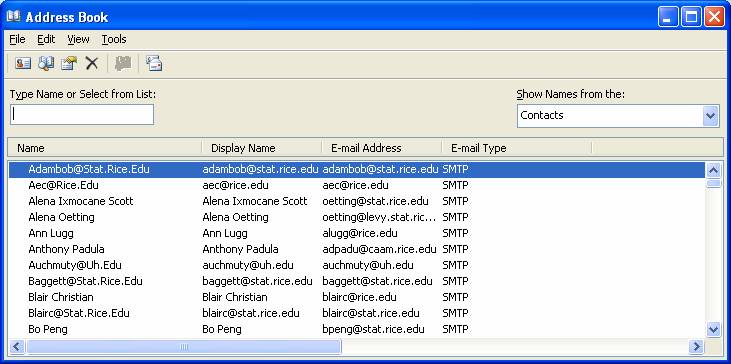
Task: Click the New Message toolbar icon
Action: [x=154, y=63]
